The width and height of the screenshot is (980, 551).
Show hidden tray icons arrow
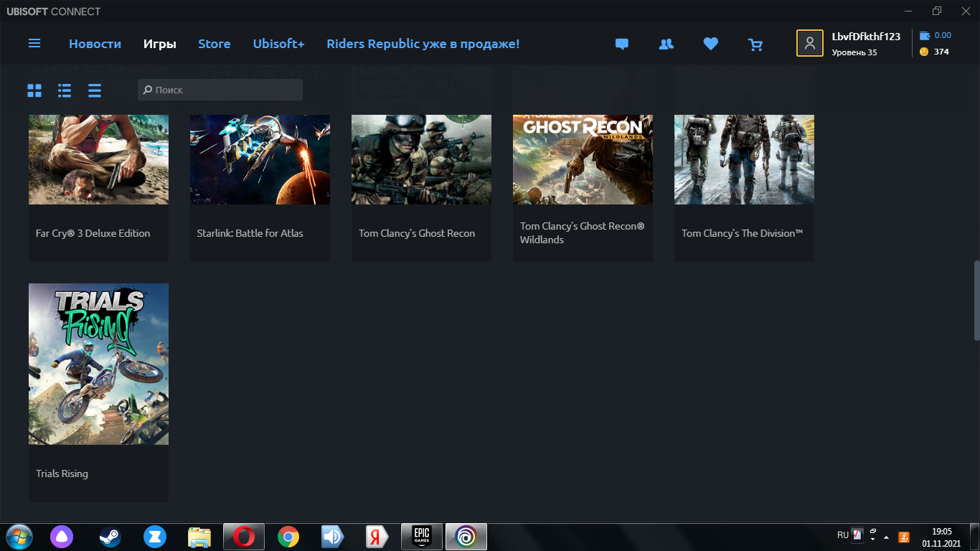(886, 537)
